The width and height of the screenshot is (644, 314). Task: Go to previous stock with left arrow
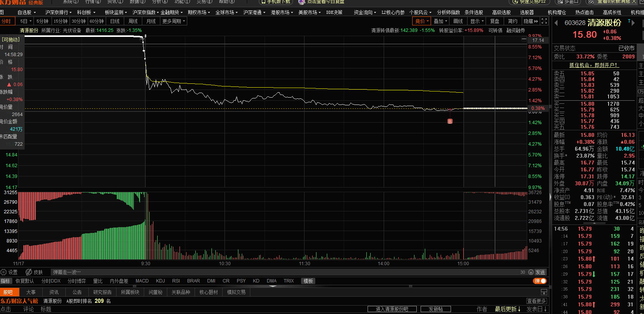[556, 23]
